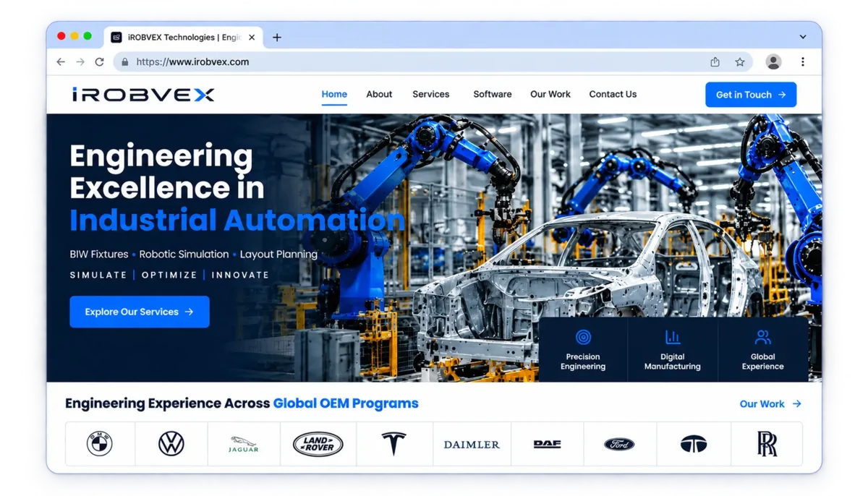Go back with the browser back arrow
The width and height of the screenshot is (868, 496).
(x=61, y=62)
